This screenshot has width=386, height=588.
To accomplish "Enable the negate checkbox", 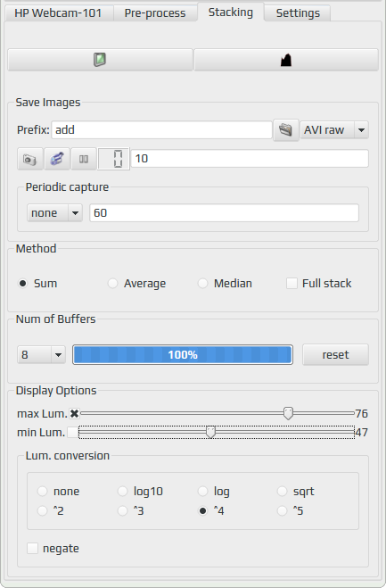I will [53, 549].
